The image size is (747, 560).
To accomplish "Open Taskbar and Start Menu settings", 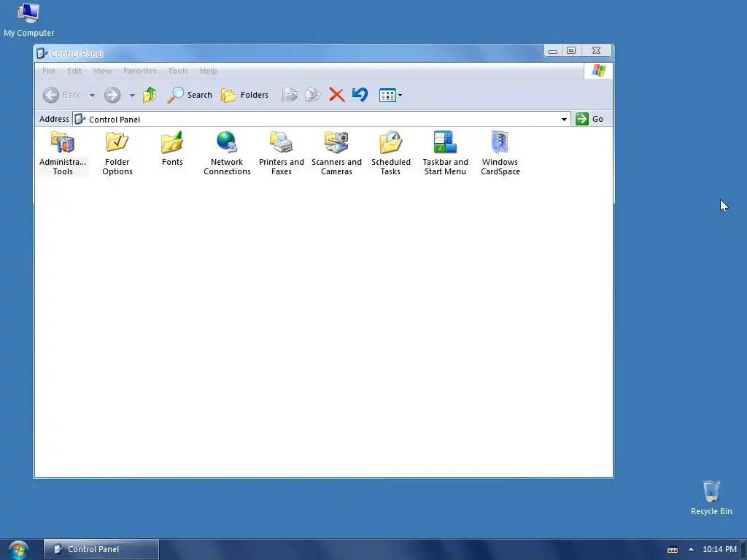I will coord(446,153).
